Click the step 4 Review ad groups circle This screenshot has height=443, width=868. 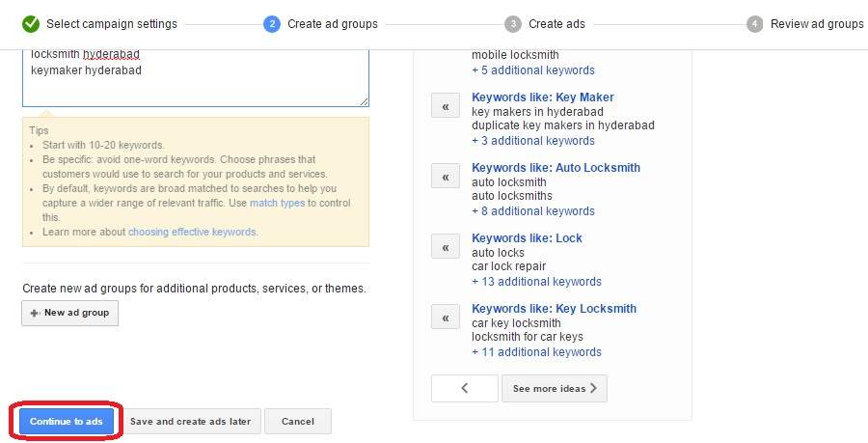coord(754,23)
